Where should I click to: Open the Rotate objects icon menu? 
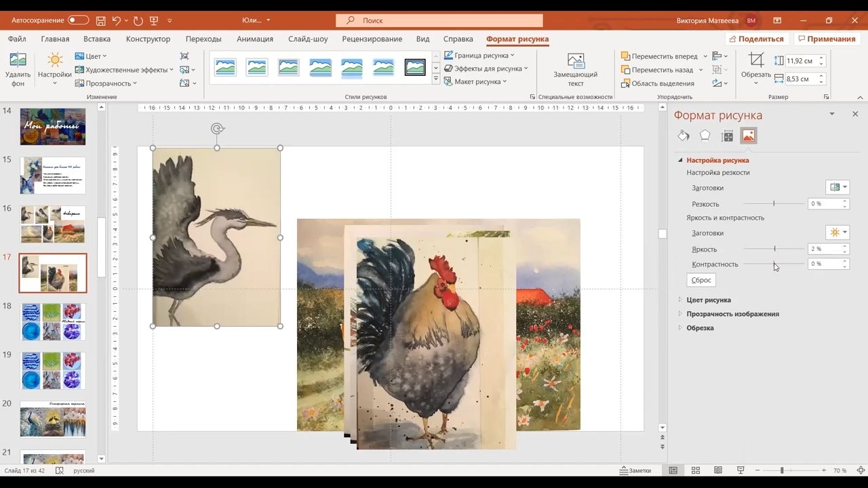pos(719,83)
